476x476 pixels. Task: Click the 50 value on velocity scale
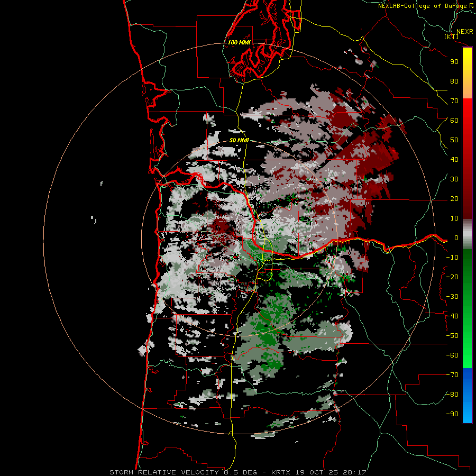click(454, 140)
